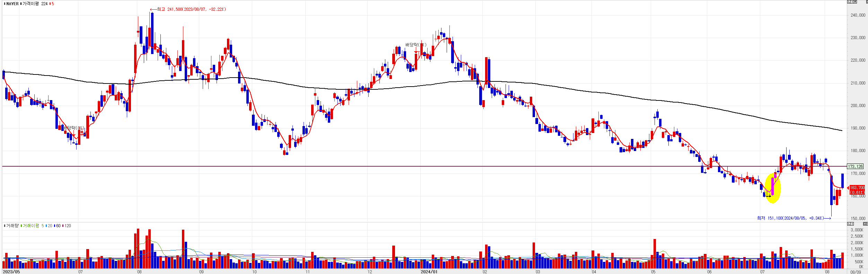Screen dimensions: 868x274
Task: Click the L button on price chart
Action: click(849, 2)
